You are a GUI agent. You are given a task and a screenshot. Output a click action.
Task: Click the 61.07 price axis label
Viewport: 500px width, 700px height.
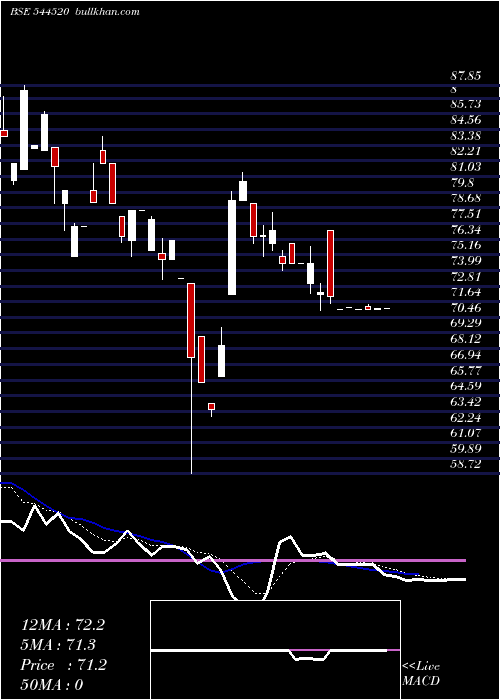466,433
